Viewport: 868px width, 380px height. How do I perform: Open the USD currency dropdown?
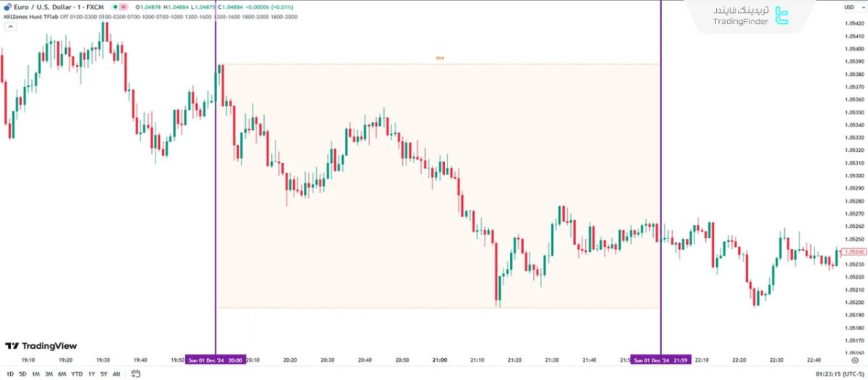coord(851,7)
